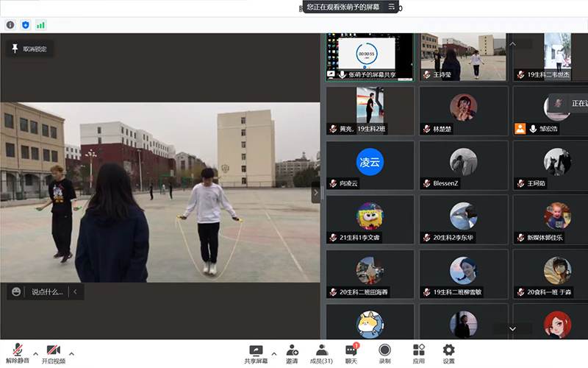Click the 20生科二班田海蓉 avatar
588x368 pixels.
tap(370, 270)
